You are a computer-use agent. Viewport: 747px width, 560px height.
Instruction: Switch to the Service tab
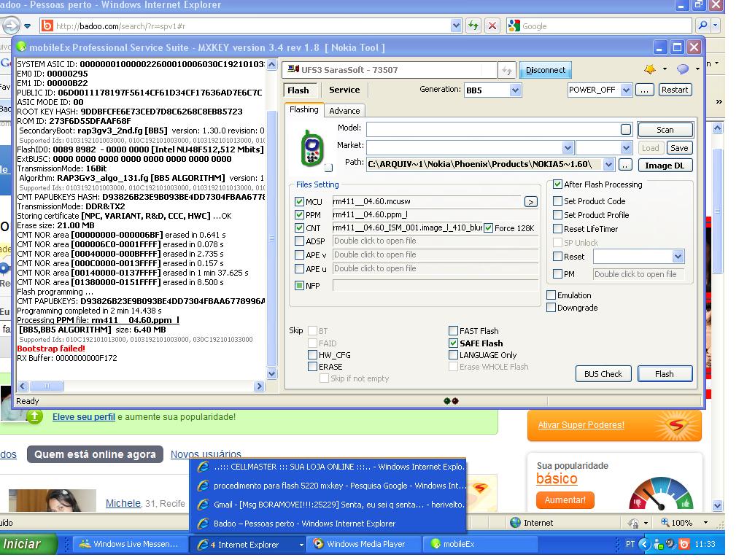[x=344, y=90]
